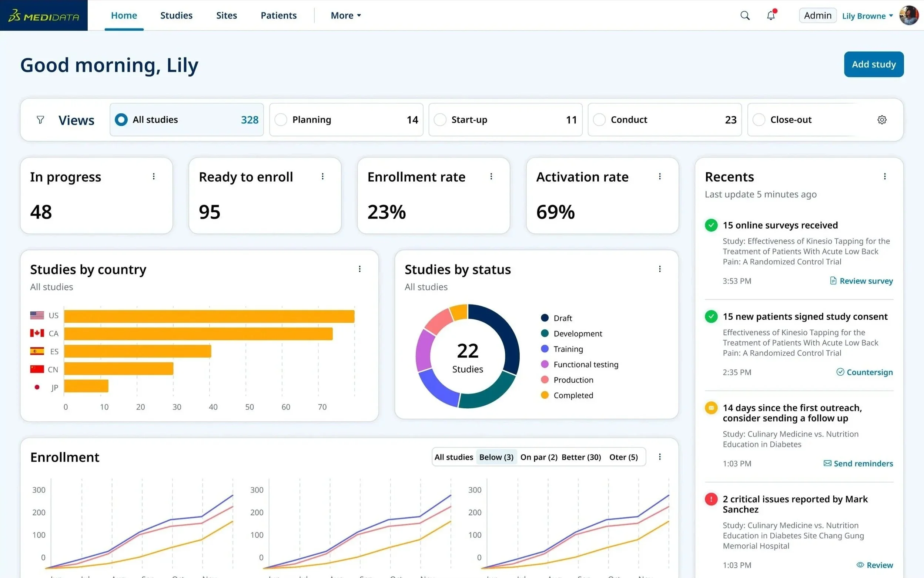The image size is (924, 578).
Task: Open the search icon in top bar
Action: click(x=745, y=16)
